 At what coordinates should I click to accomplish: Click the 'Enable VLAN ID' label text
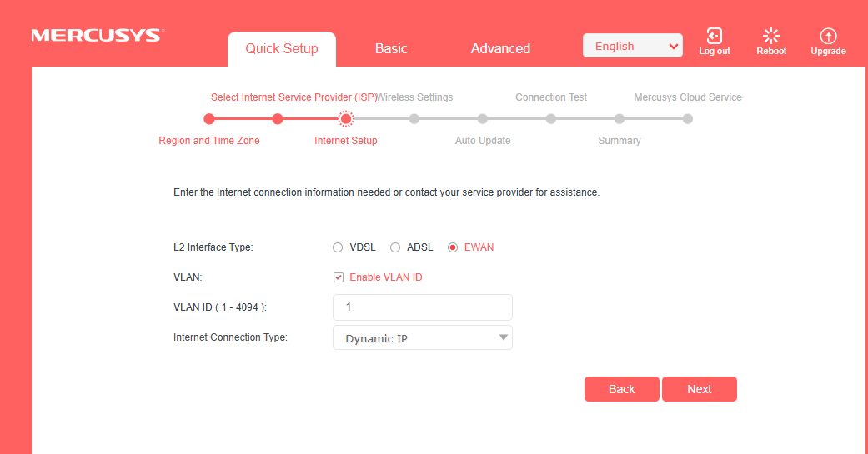tap(386, 277)
